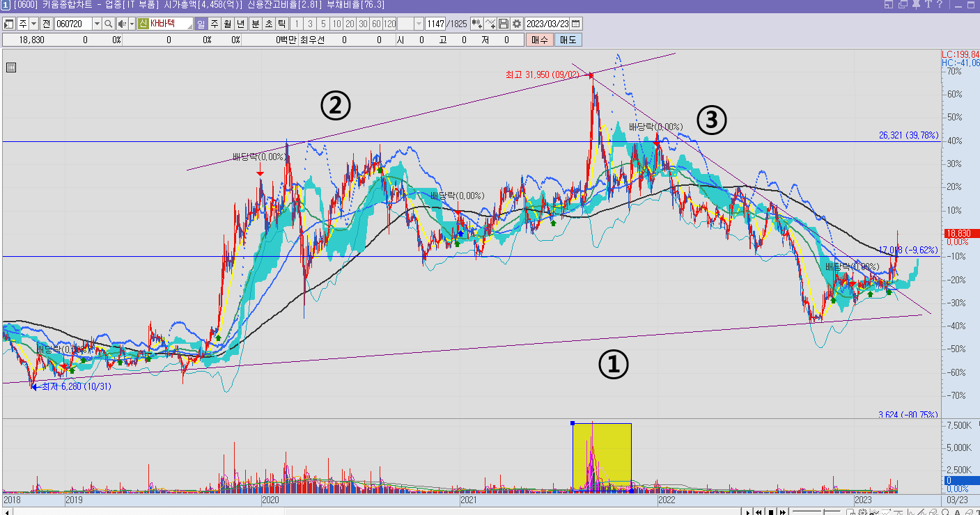
Task: Toggle the left panel icon in toolbar
Action: [x=8, y=24]
